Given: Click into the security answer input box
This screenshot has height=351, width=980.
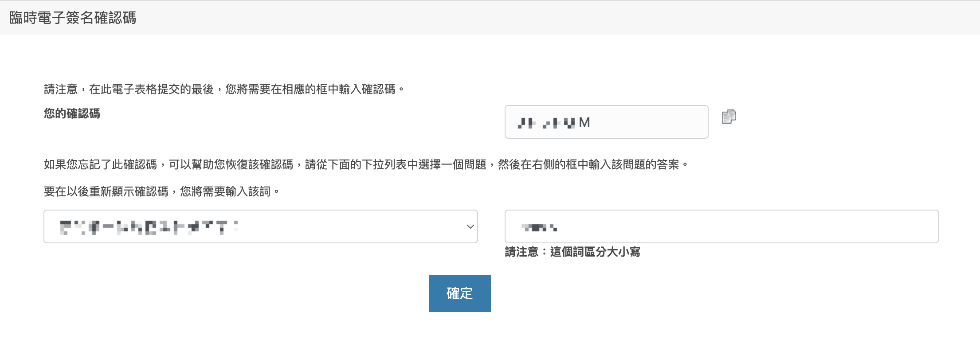Looking at the screenshot, I should pyautogui.click(x=721, y=226).
